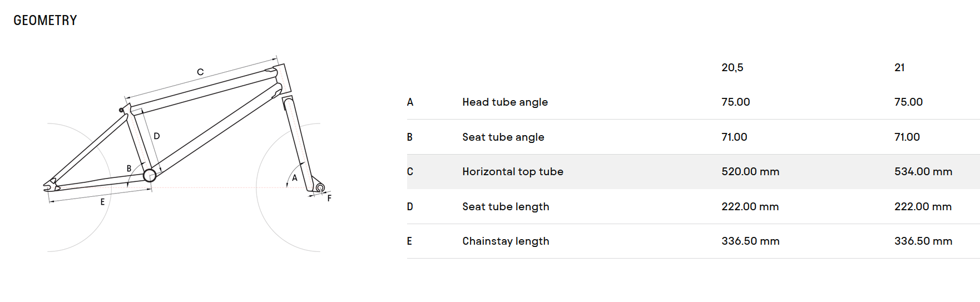Click the head tube on the frame diagram
The width and height of the screenshot is (980, 302).
tap(281, 78)
